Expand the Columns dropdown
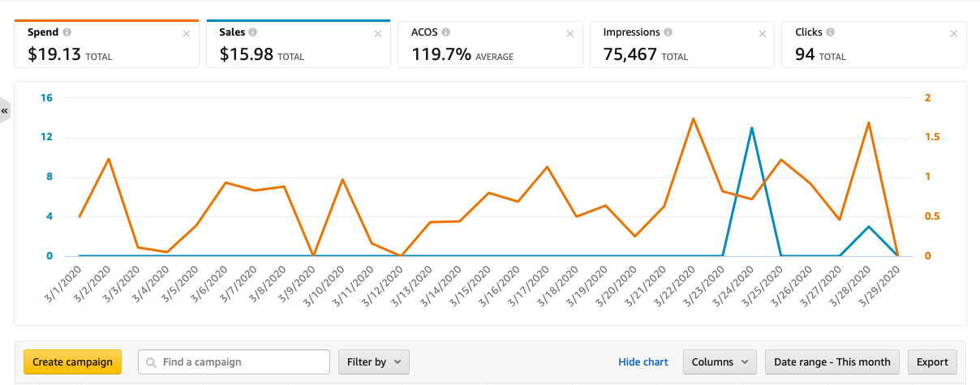Screen dimensions: 980x385 point(720,361)
